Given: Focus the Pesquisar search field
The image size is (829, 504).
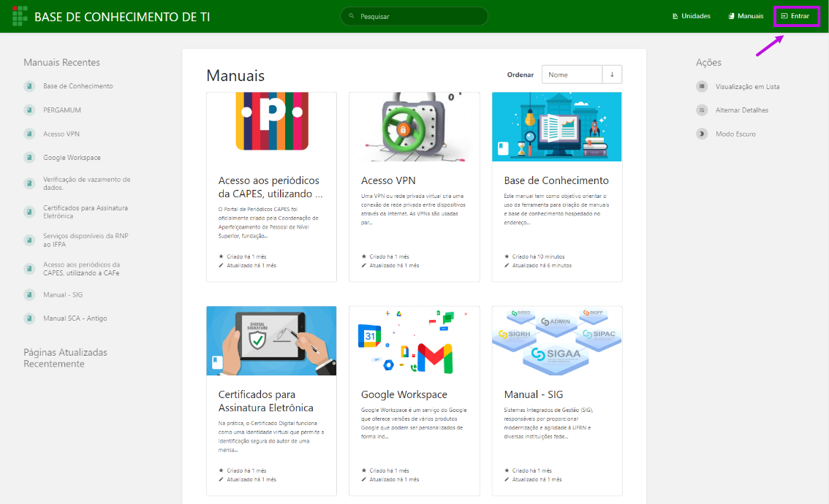Looking at the screenshot, I should point(414,16).
